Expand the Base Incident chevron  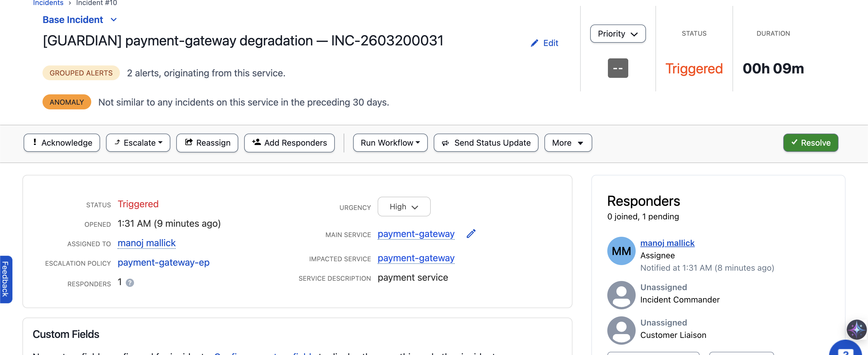(114, 19)
